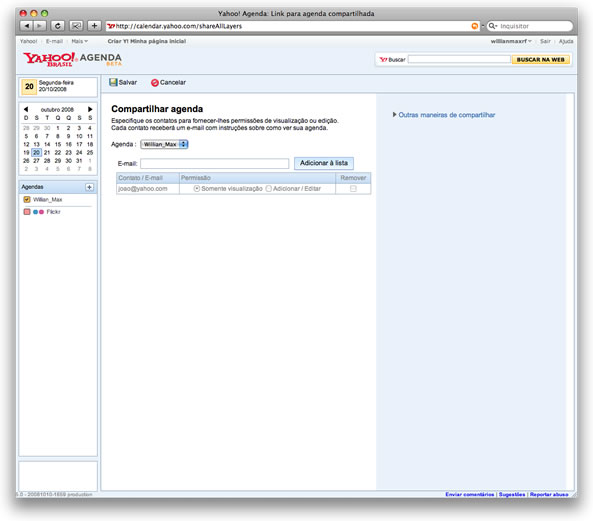
Task: Click the Flickr agenda name
Action: [53, 212]
